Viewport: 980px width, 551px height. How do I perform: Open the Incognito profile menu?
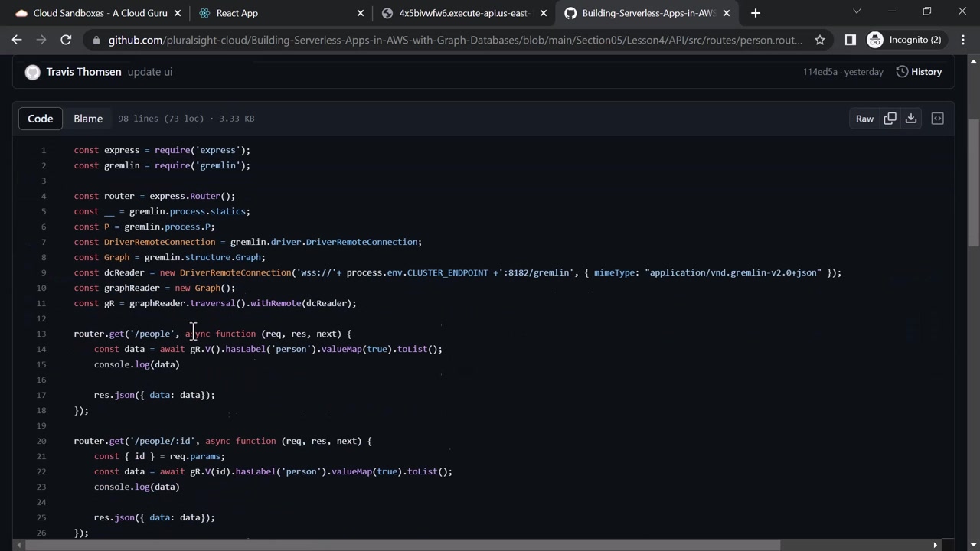[905, 40]
